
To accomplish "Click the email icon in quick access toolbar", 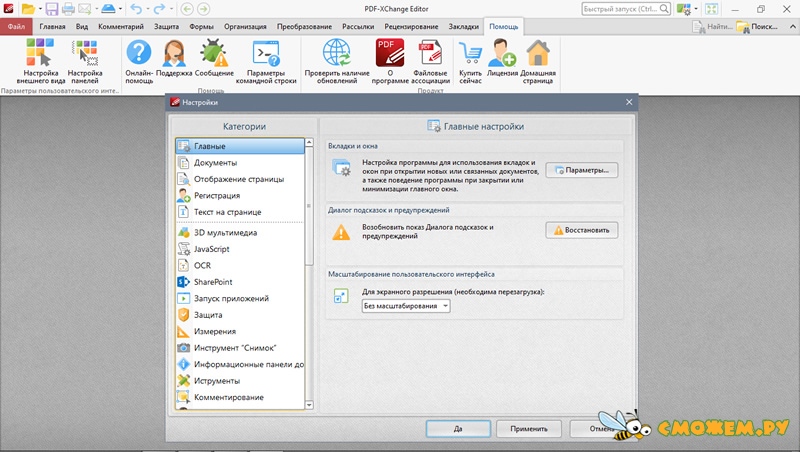I will click(x=84, y=9).
